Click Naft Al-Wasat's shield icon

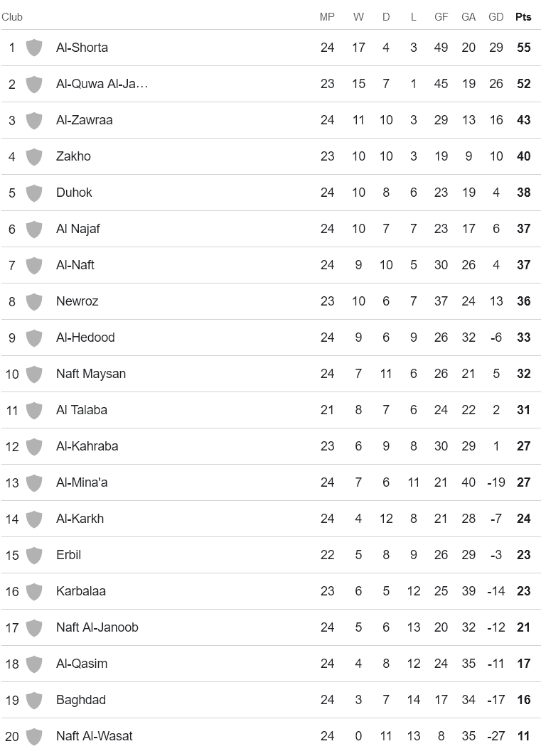point(34,736)
